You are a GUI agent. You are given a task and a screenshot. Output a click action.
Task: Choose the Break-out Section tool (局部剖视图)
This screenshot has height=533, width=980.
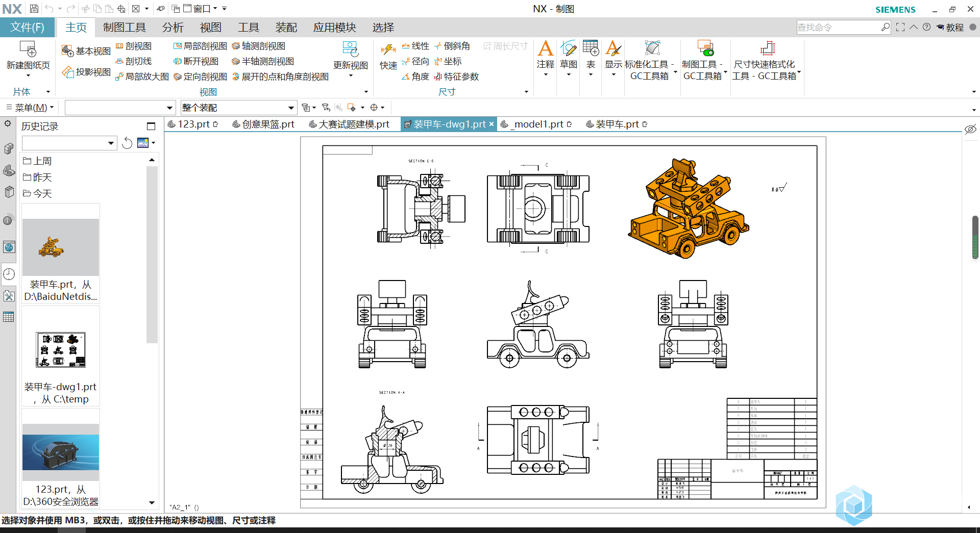(200, 46)
